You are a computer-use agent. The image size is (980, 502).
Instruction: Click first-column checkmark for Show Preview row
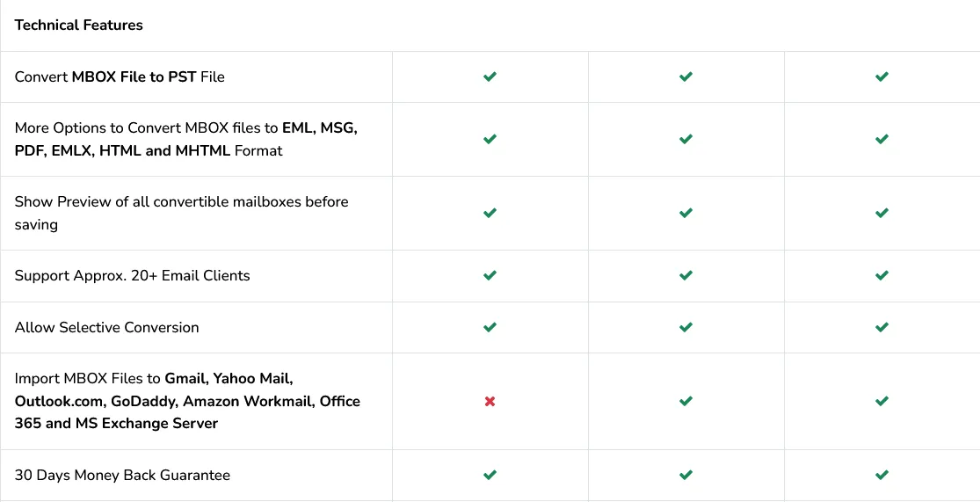point(490,213)
